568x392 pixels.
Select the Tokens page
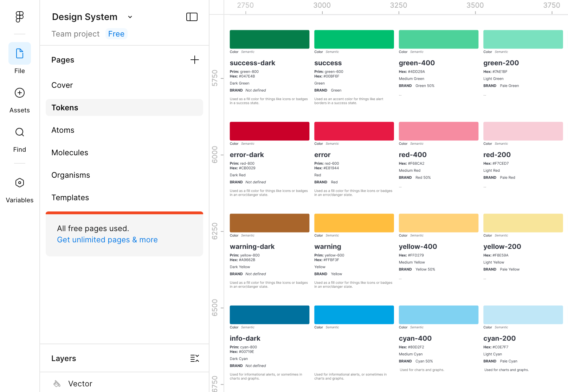(x=124, y=107)
